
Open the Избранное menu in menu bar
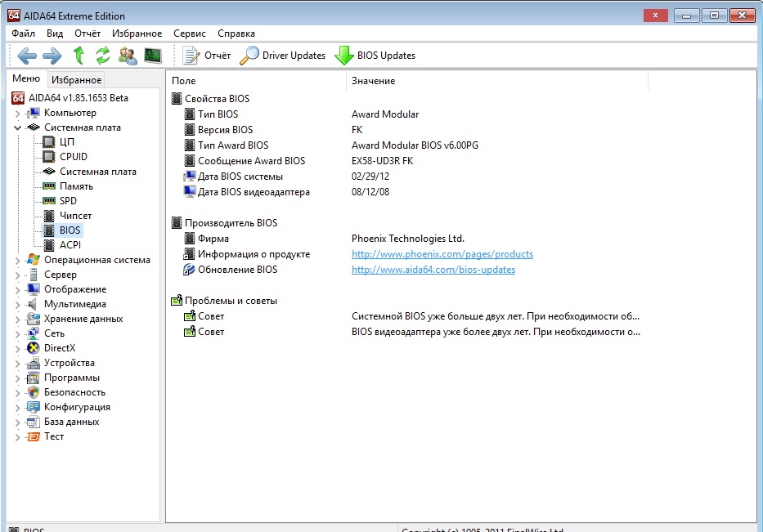(x=137, y=33)
